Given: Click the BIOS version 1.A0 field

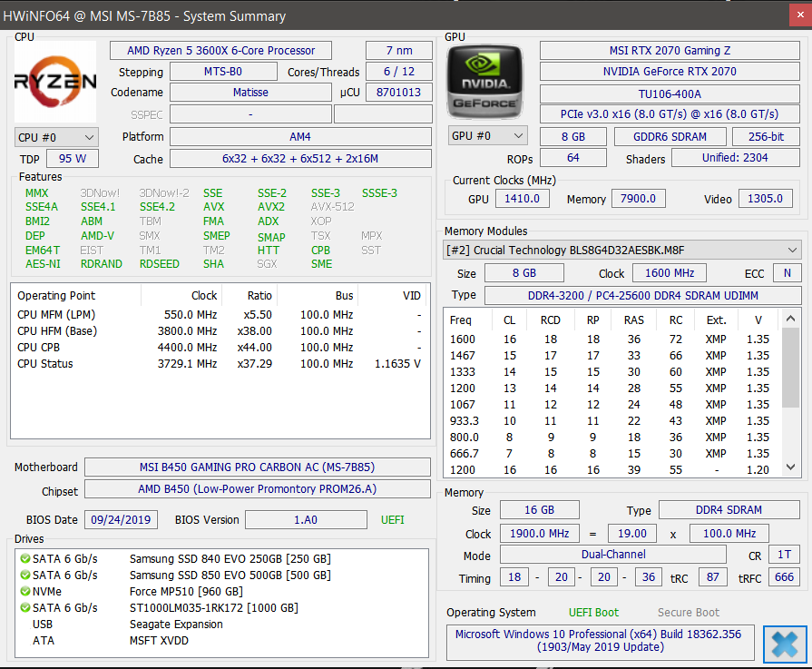Looking at the screenshot, I should [x=306, y=520].
